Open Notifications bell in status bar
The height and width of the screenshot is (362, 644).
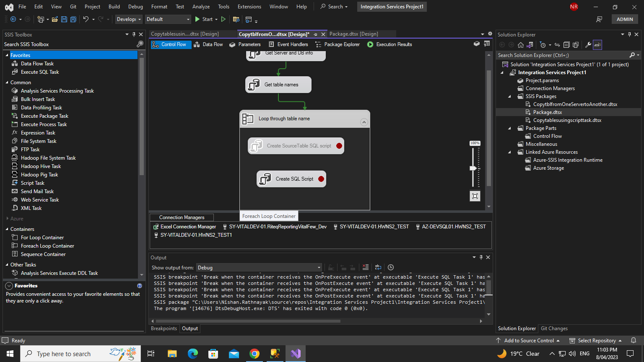[634, 341]
